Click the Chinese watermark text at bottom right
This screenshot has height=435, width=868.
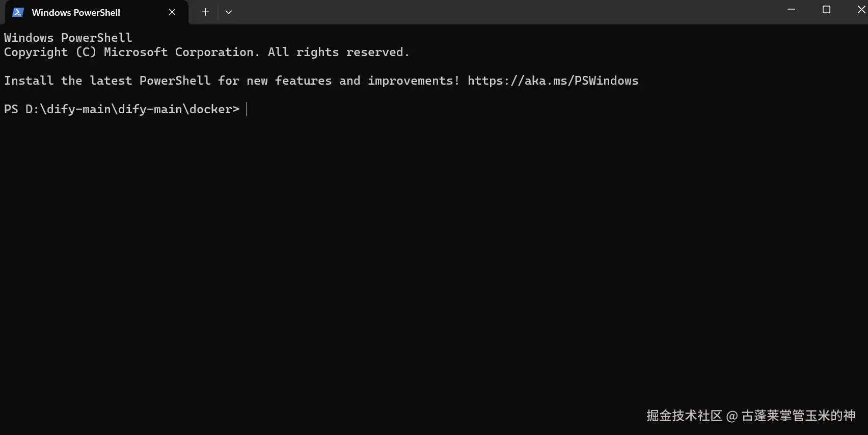751,416
